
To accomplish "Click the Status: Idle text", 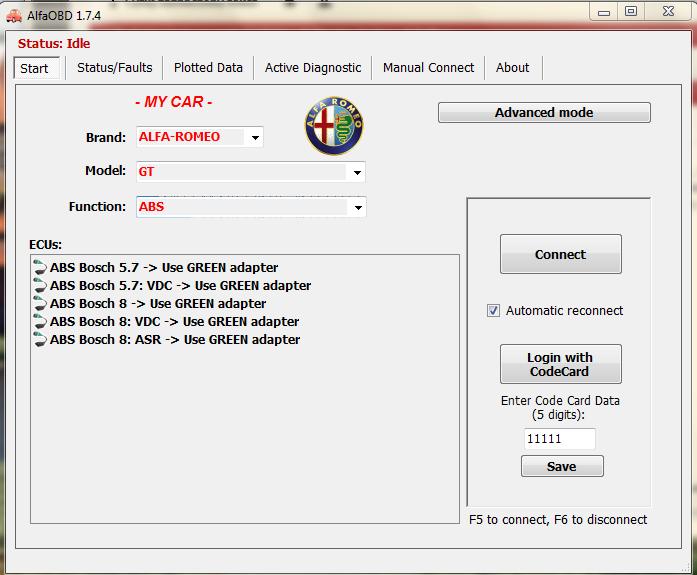I will click(x=54, y=44).
